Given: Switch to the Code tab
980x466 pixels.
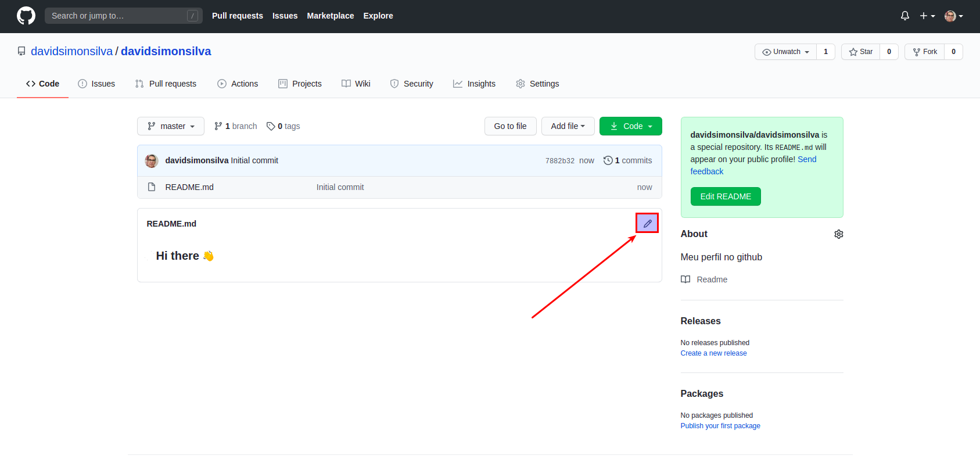Looking at the screenshot, I should (x=42, y=84).
